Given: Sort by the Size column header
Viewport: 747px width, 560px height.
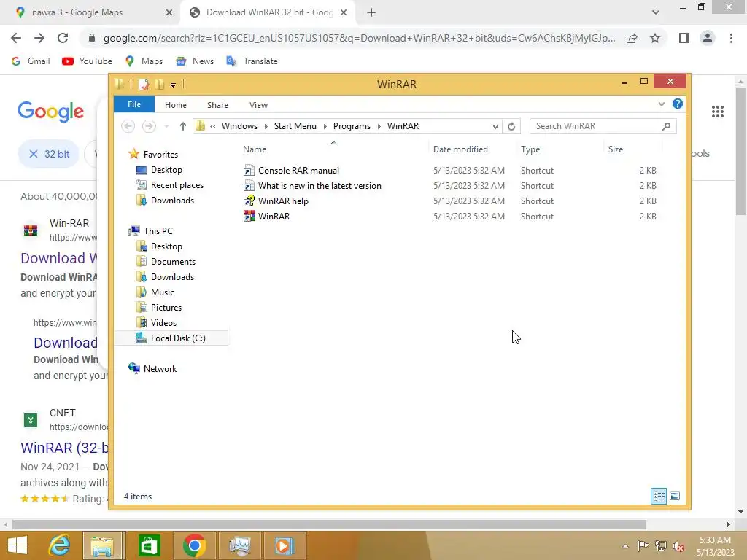Looking at the screenshot, I should pos(616,149).
